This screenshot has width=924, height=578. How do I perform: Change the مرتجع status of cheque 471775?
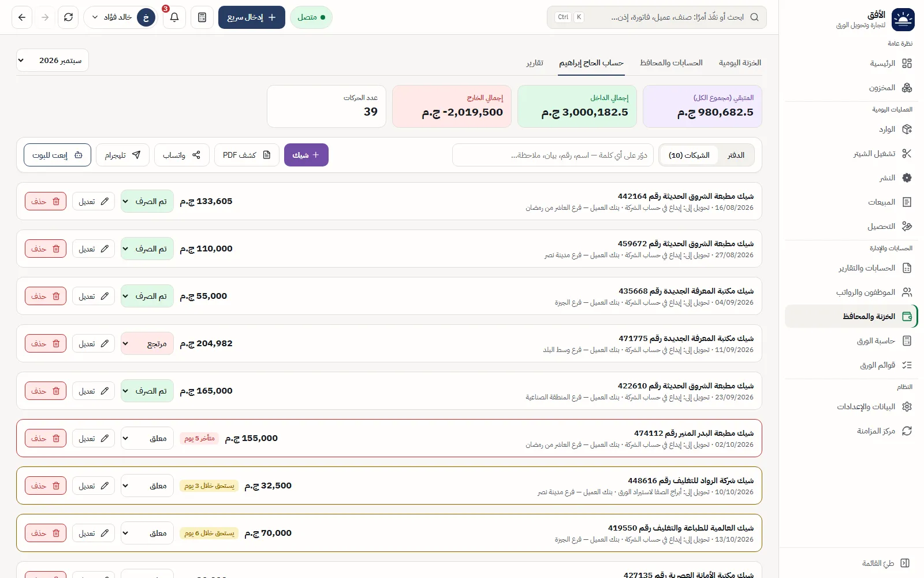(x=147, y=343)
